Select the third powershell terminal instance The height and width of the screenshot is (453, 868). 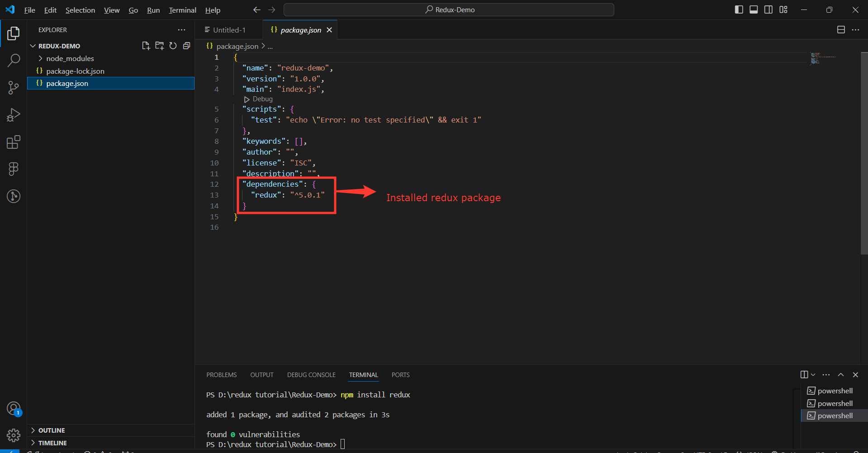[834, 415]
